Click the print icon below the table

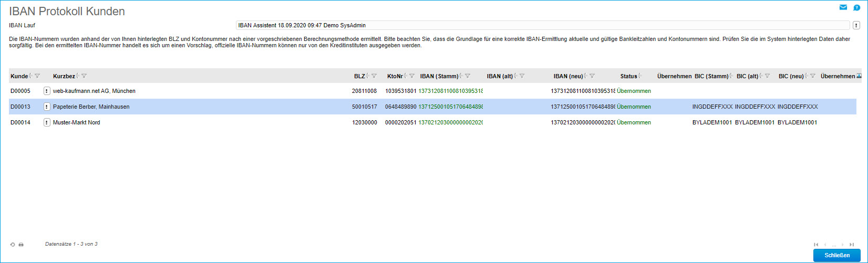21,245
